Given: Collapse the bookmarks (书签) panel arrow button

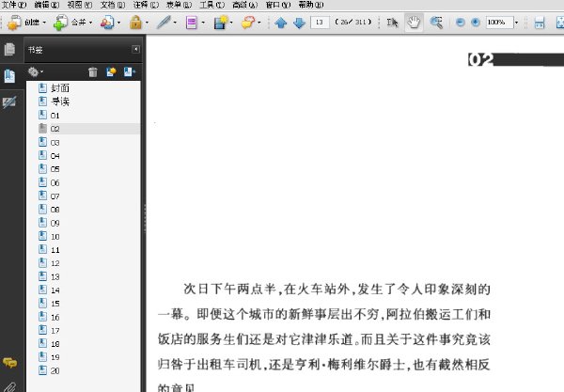Looking at the screenshot, I should (x=135, y=49).
